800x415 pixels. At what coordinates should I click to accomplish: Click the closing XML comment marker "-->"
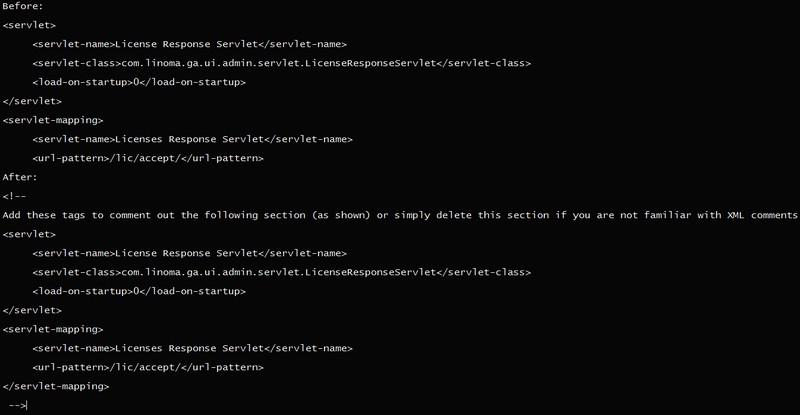click(17, 405)
